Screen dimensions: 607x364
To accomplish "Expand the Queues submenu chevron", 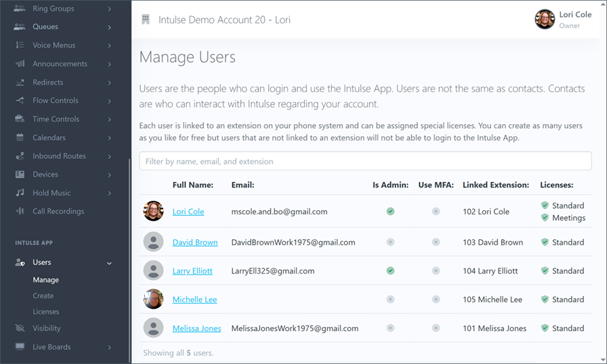I will (x=109, y=28).
